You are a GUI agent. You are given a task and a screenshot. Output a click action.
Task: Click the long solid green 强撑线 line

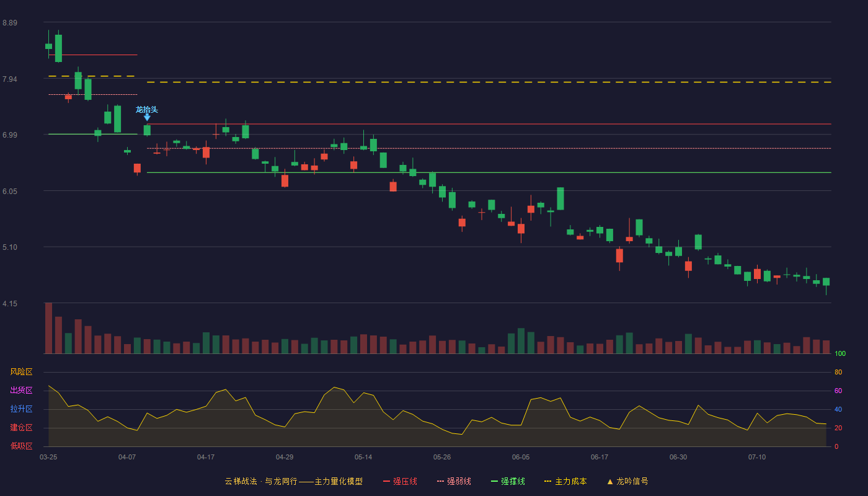[x=489, y=172]
